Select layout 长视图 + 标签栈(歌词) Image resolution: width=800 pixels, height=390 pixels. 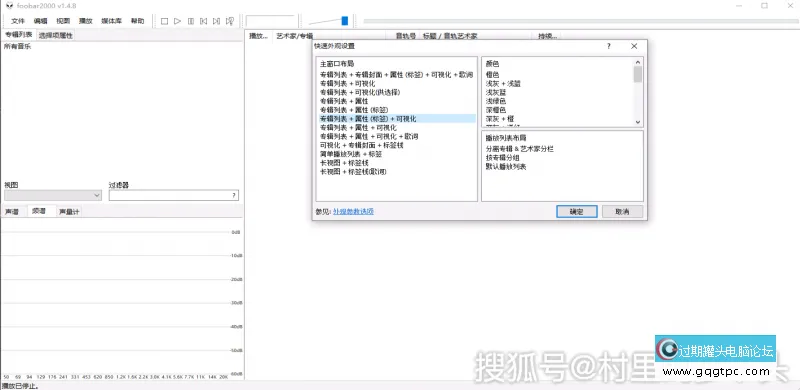pyautogui.click(x=353, y=172)
